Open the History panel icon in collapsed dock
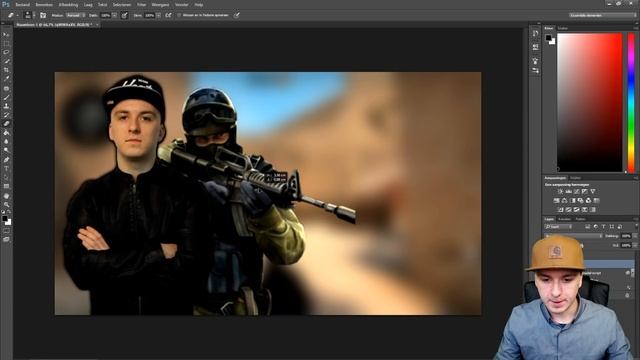 (x=535, y=34)
